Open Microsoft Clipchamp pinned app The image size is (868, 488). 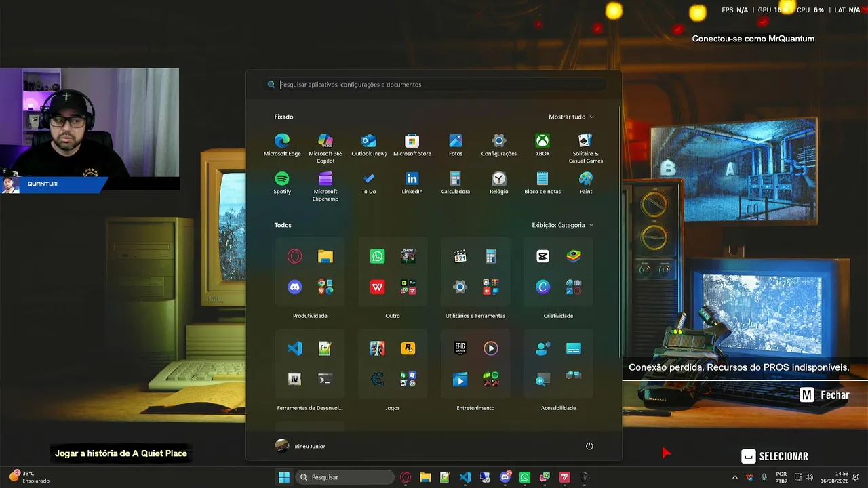click(325, 186)
